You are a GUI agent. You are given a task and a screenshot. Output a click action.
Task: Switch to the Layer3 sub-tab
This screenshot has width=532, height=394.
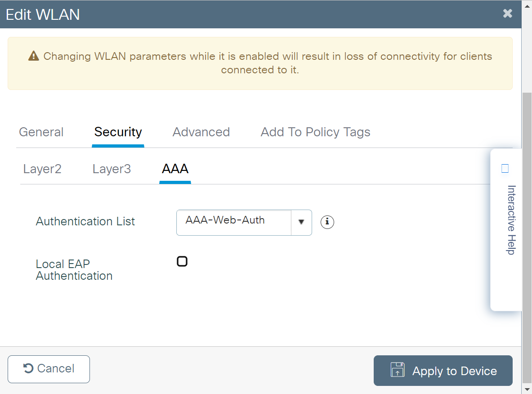point(112,169)
